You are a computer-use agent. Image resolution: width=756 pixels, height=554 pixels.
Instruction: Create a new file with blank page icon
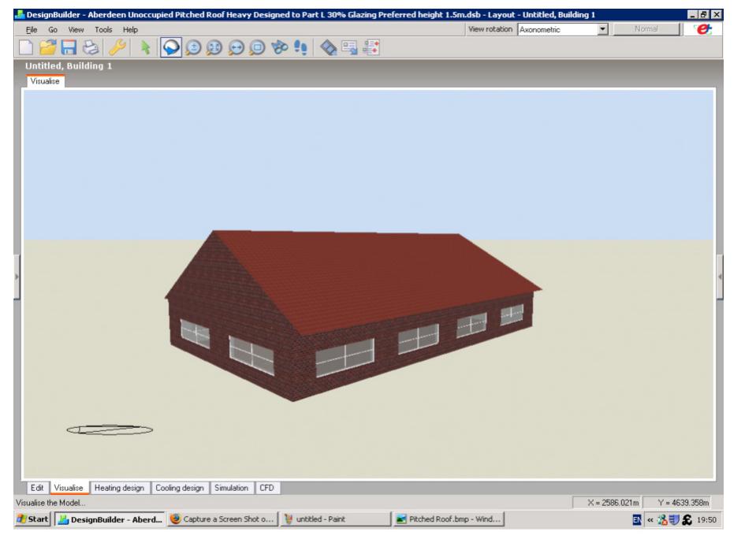(x=26, y=48)
